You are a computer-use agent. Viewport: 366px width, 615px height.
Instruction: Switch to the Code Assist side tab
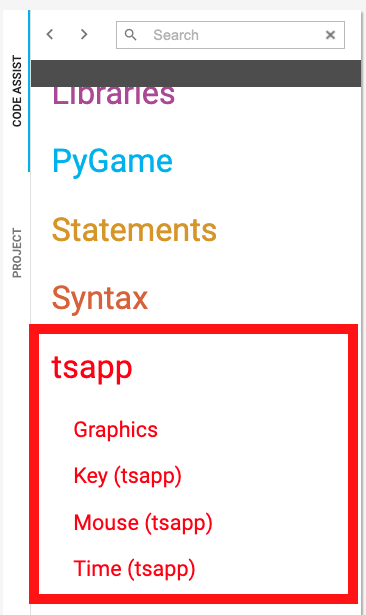pos(17,91)
